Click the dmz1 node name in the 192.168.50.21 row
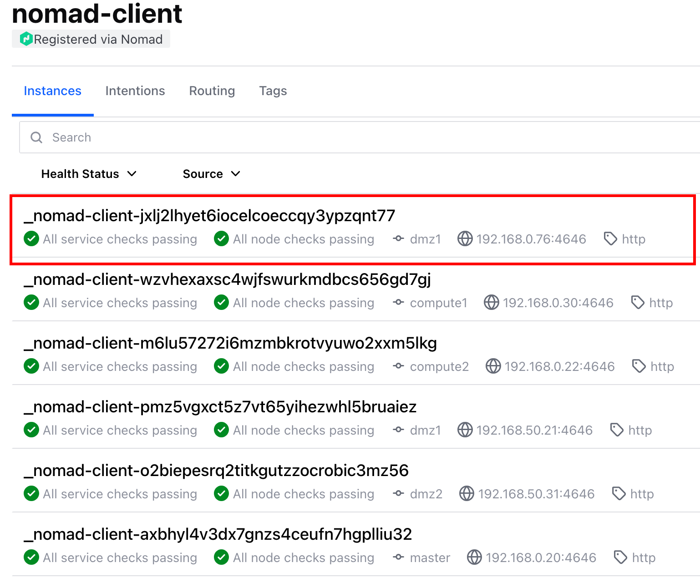Screen dimensions: 700x588 tap(426, 430)
